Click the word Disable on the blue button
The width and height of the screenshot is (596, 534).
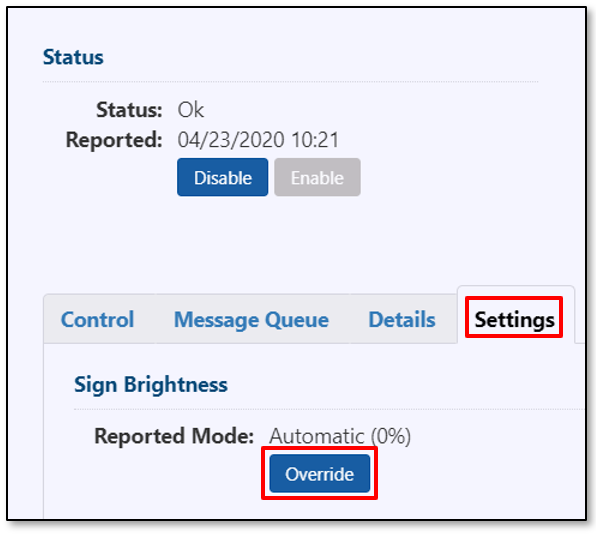[223, 177]
